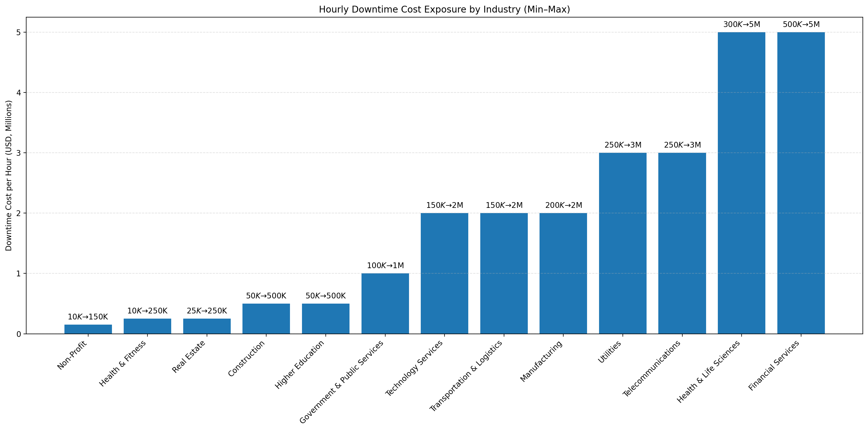This screenshot has height=431, width=868.
Task: Select the Government & Public Services bar
Action: (385, 303)
